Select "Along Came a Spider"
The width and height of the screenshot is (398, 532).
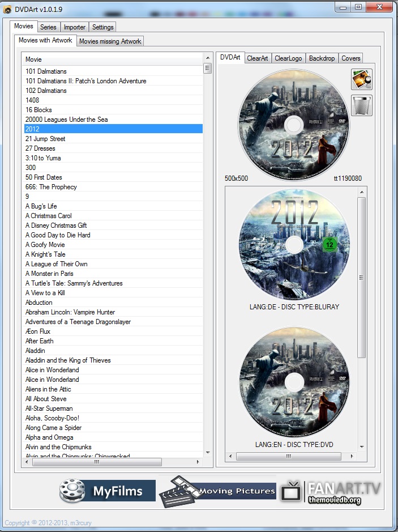pos(114,428)
